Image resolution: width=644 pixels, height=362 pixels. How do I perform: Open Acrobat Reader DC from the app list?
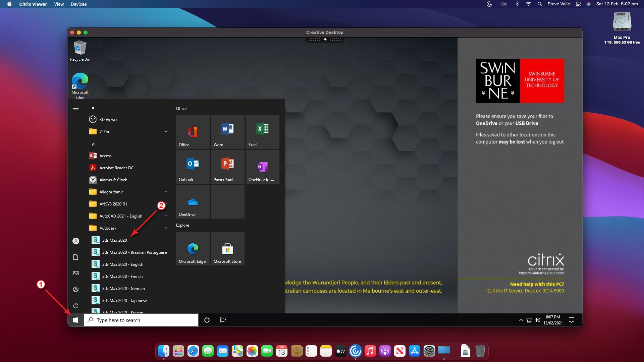(x=116, y=168)
